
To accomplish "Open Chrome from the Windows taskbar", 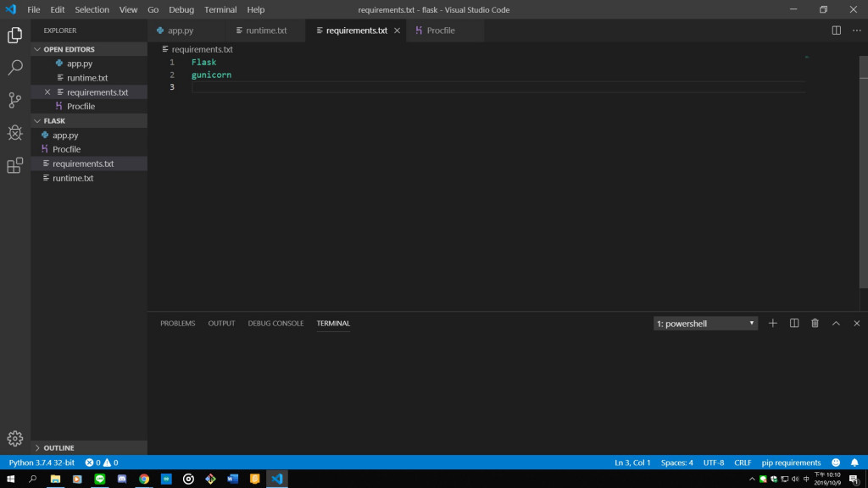I will (144, 479).
